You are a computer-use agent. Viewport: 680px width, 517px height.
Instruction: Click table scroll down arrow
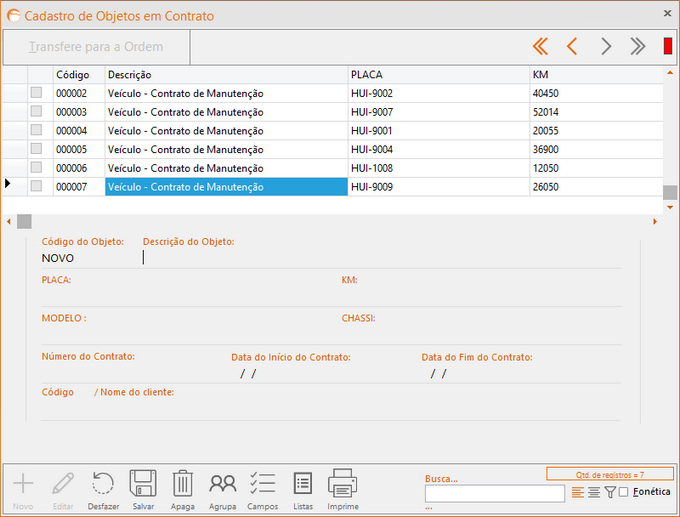pos(670,208)
